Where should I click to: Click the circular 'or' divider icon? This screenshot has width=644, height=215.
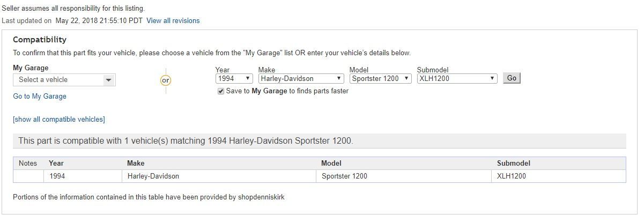(x=166, y=80)
